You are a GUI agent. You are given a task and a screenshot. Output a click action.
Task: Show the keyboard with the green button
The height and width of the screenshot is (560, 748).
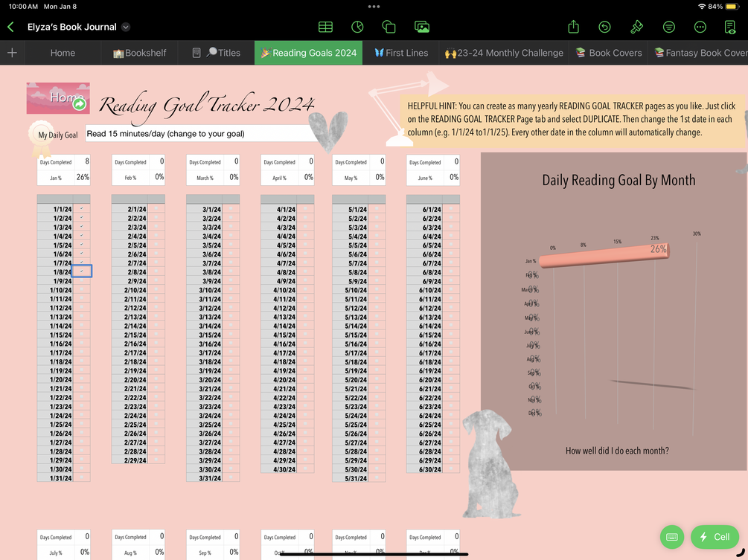click(x=671, y=537)
